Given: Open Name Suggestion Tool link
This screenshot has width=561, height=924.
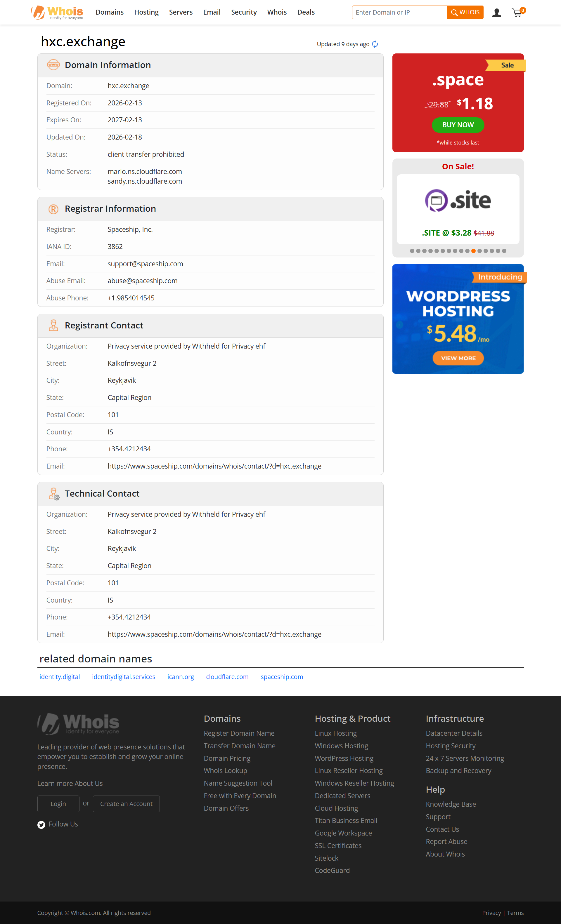Looking at the screenshot, I should tap(238, 783).
